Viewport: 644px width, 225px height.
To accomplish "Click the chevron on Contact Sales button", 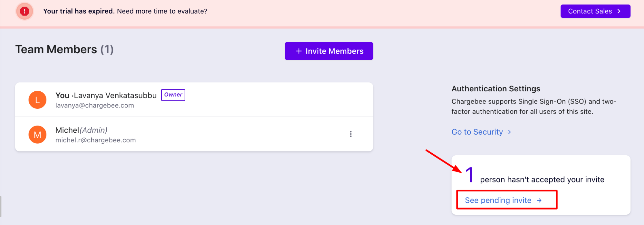I will (619, 11).
